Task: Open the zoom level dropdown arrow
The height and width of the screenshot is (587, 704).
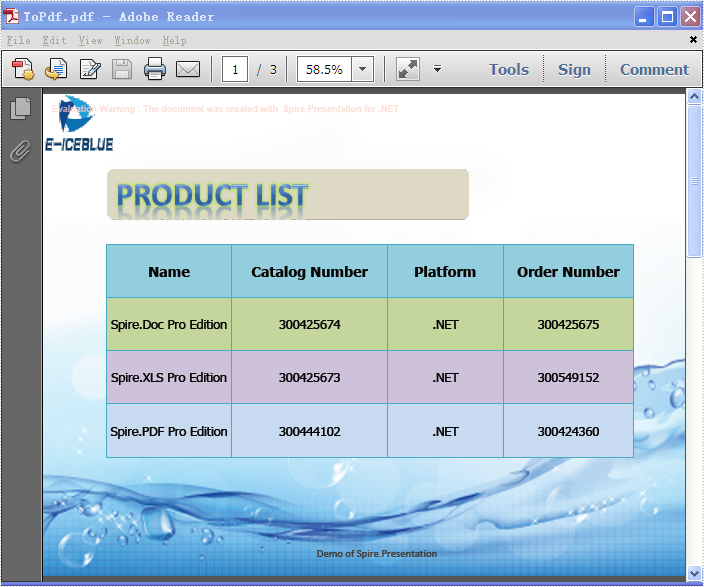Action: [x=363, y=69]
